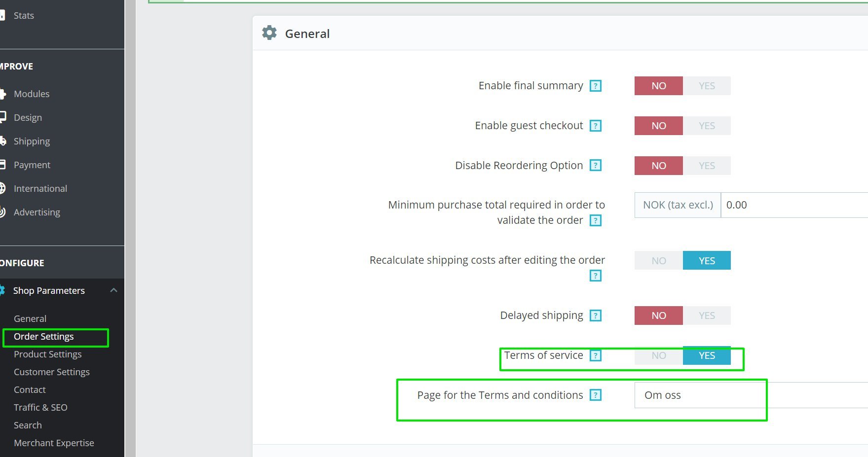The height and width of the screenshot is (457, 868).
Task: Open the Modules sidebar section
Action: point(32,94)
